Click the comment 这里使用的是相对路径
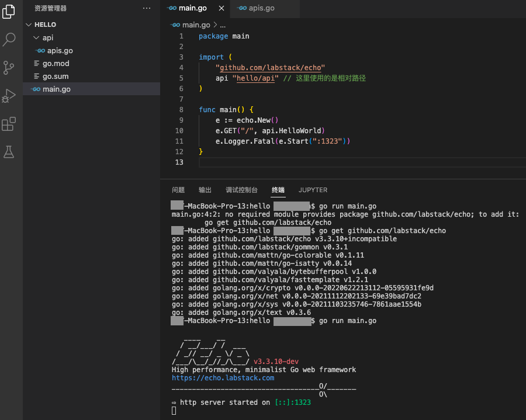 (331, 78)
